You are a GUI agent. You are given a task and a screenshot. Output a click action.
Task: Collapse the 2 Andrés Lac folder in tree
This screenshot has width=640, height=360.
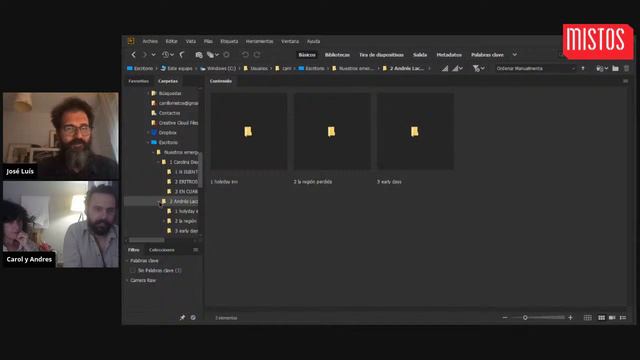click(x=159, y=202)
